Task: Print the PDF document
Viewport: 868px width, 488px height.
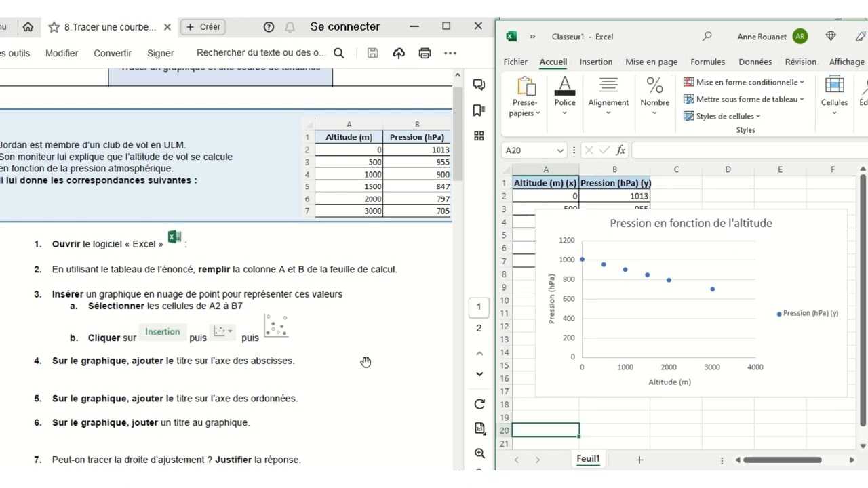Action: tap(425, 53)
